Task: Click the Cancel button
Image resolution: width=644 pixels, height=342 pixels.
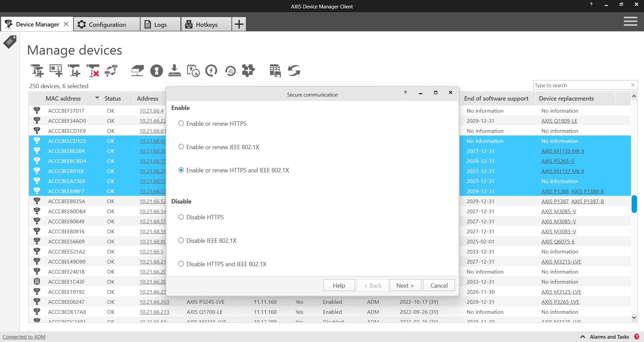Action: 439,285
